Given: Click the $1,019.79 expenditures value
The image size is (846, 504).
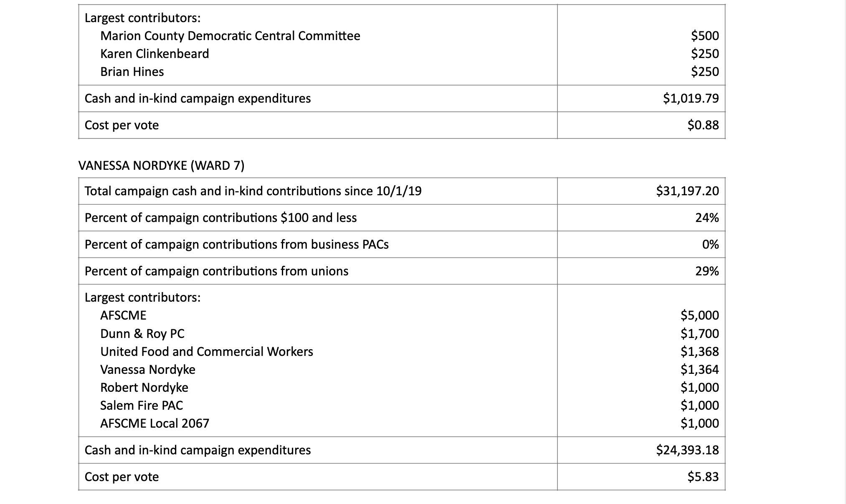Looking at the screenshot, I should [691, 98].
